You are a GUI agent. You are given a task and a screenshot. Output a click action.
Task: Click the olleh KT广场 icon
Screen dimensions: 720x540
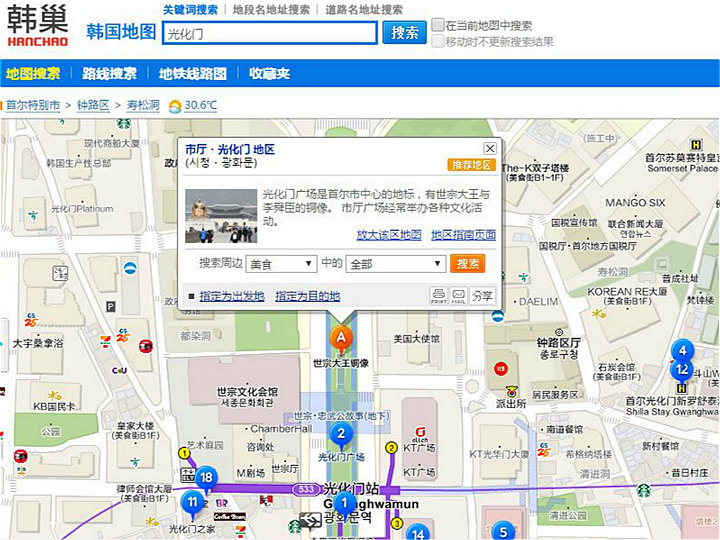(x=420, y=434)
